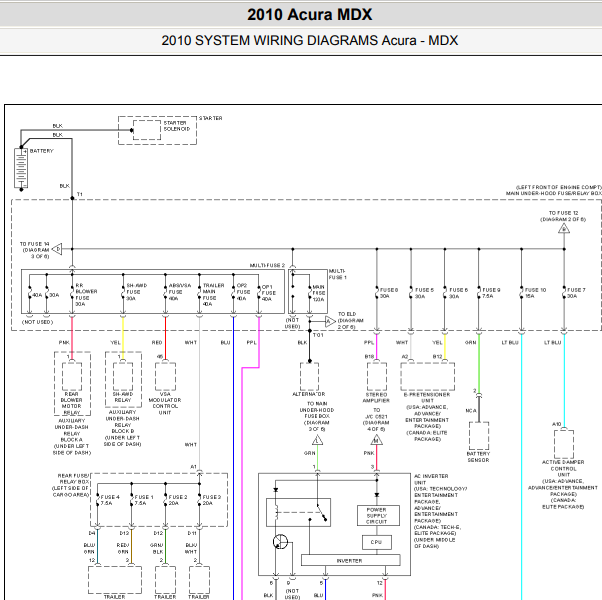Click the relay switch symbol in the inverter unit

point(298,512)
